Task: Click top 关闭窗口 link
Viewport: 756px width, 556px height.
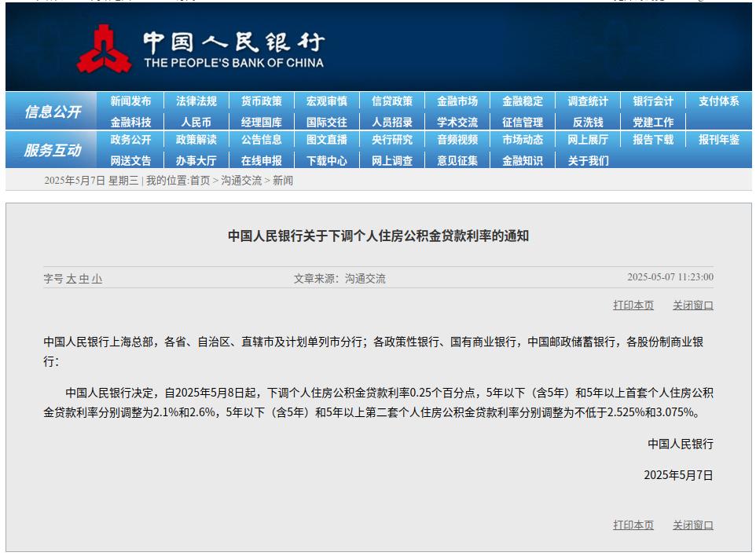Action: point(693,305)
